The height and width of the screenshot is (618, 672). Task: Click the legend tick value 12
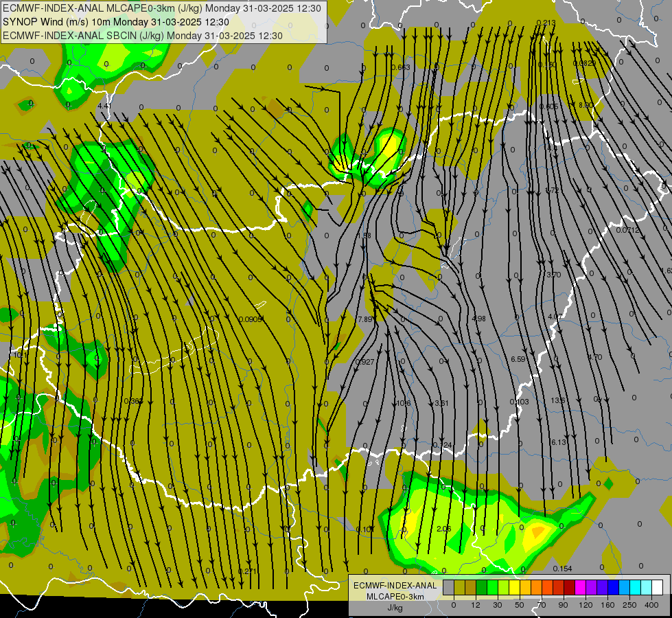[x=476, y=605]
